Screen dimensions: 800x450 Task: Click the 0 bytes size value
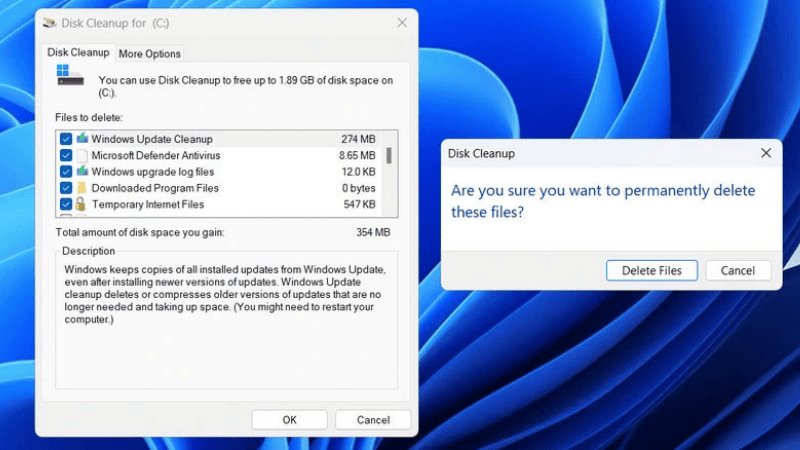359,188
